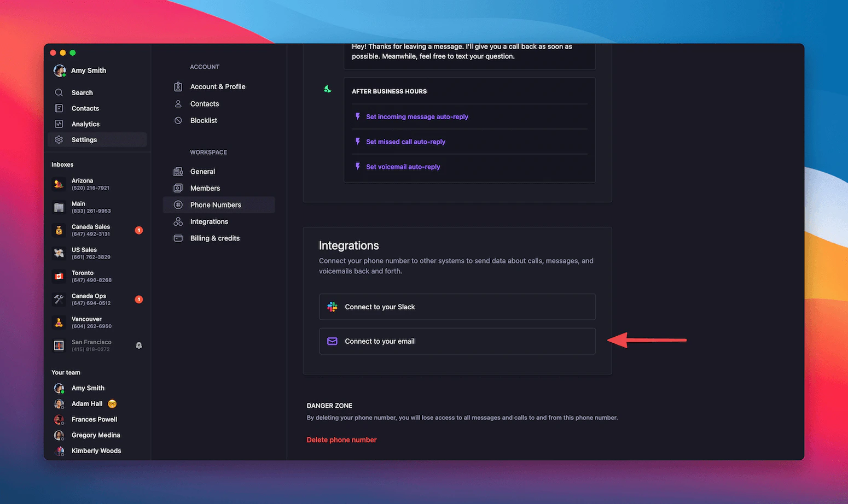This screenshot has width=848, height=504.
Task: Open Contacts using its sidebar icon
Action: click(59, 108)
